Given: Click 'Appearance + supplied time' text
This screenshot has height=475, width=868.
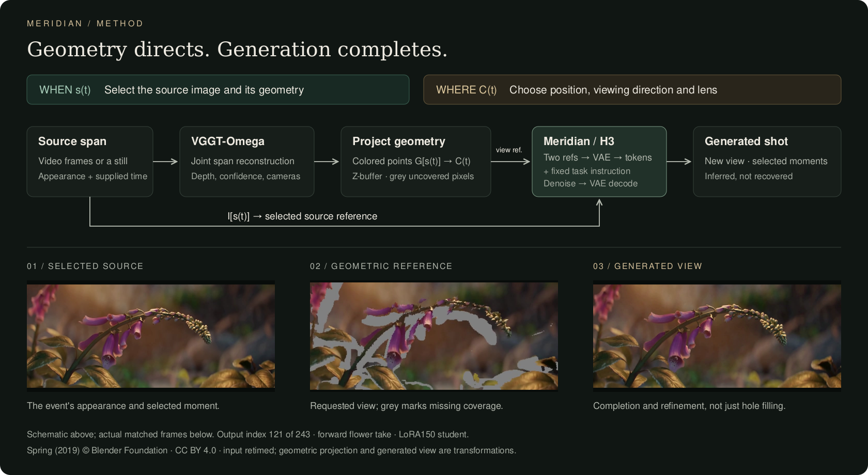Looking at the screenshot, I should click(x=93, y=176).
